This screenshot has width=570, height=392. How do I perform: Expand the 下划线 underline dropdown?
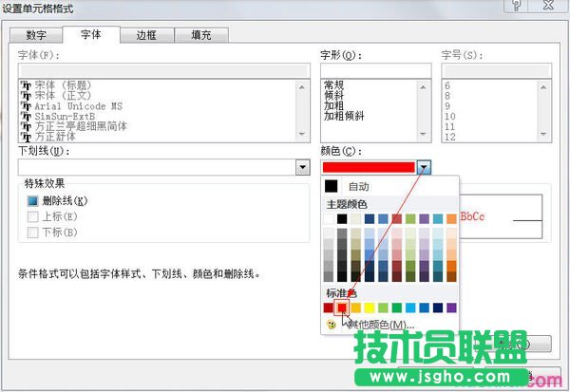tap(302, 167)
